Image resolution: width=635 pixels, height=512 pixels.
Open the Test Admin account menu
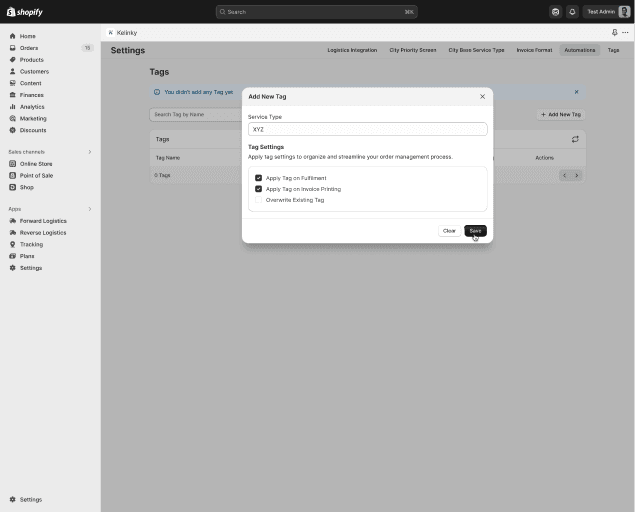click(608, 12)
